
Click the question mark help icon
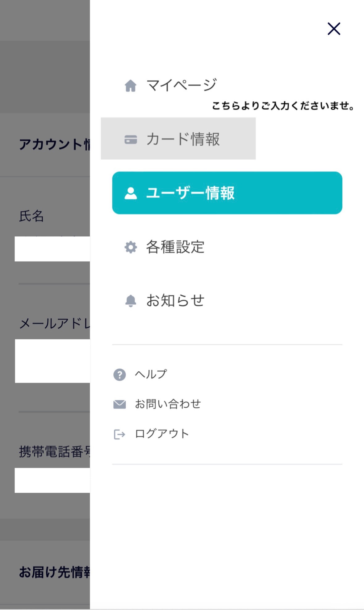pos(119,375)
